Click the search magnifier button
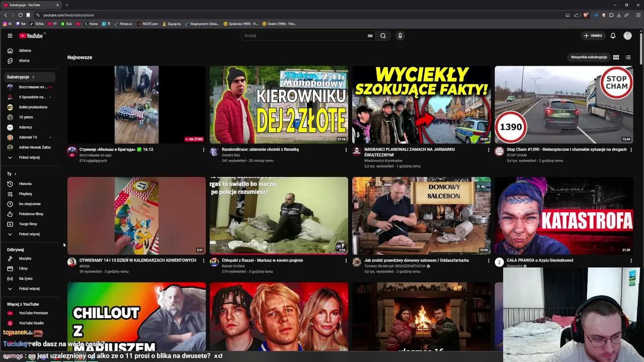The image size is (644, 362). 383,36
